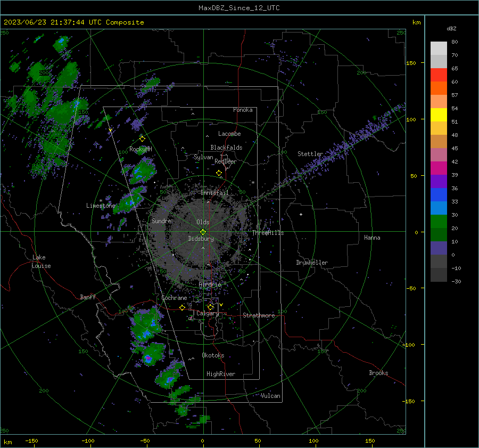Image resolution: width=479 pixels, height=448 pixels.
Task: Click the Strathmore town label
Action: tap(259, 315)
